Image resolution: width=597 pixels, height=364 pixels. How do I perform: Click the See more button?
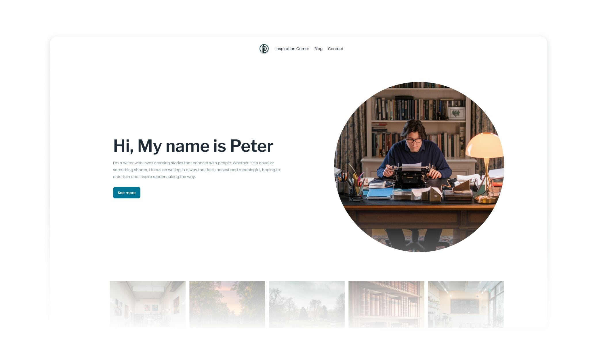[127, 193]
